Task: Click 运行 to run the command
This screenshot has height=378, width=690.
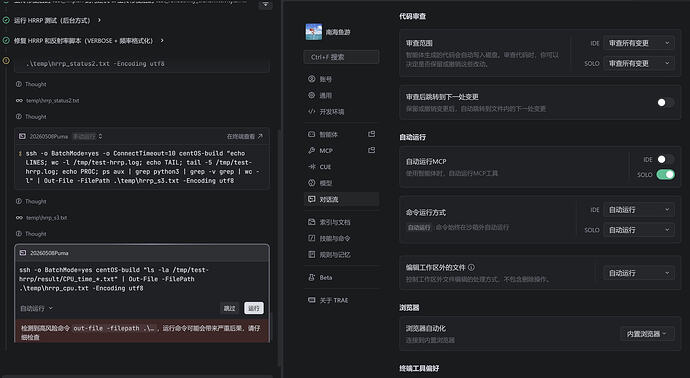Action: 254,308
